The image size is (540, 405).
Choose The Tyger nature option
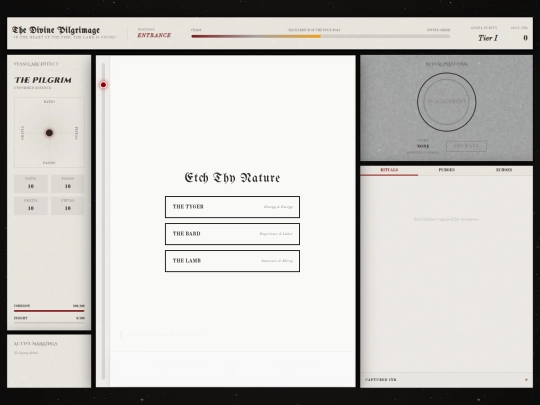coord(232,207)
